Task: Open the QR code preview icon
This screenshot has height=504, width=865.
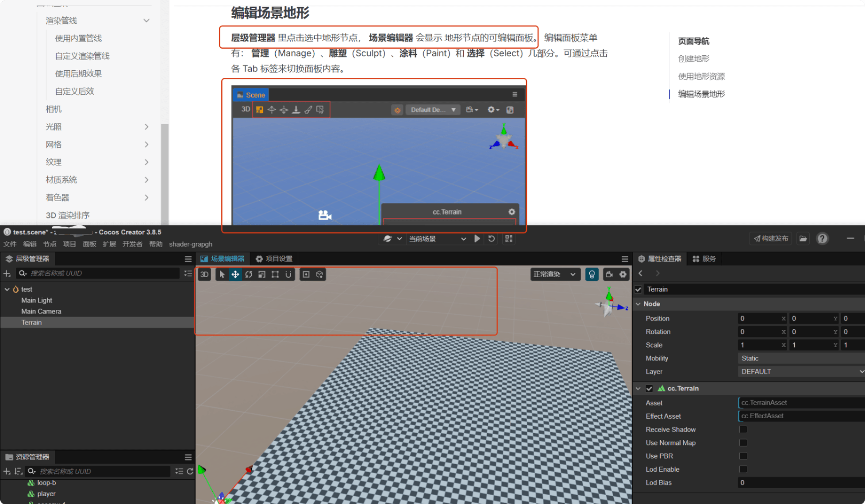Action: pos(509,239)
